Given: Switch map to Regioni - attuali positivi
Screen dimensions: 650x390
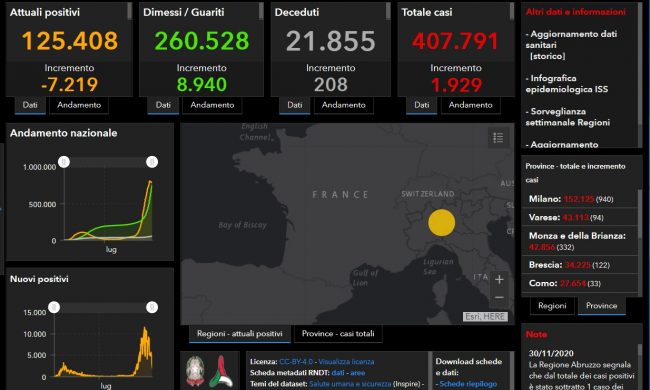Looking at the screenshot, I should pyautogui.click(x=240, y=334).
